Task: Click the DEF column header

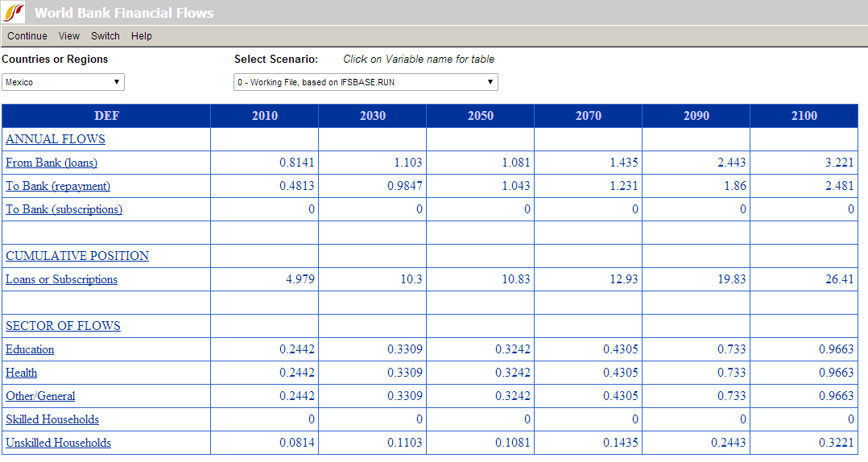Action: tap(106, 116)
